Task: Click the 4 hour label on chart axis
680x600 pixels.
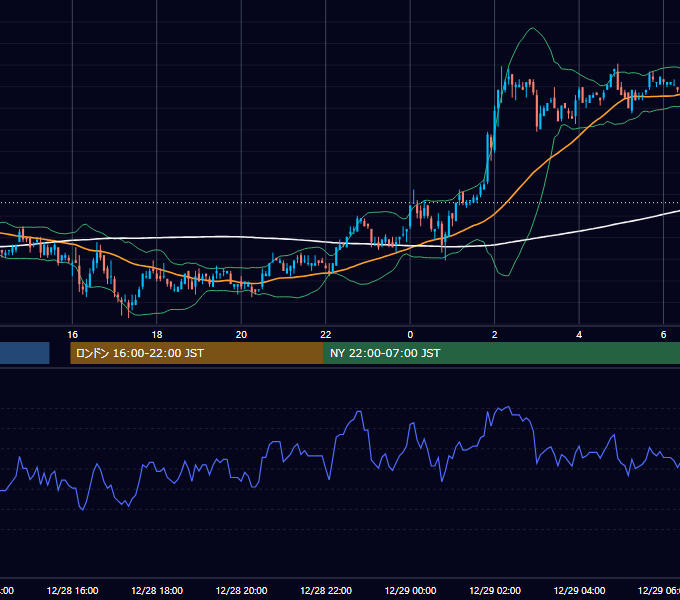Action: 579,335
